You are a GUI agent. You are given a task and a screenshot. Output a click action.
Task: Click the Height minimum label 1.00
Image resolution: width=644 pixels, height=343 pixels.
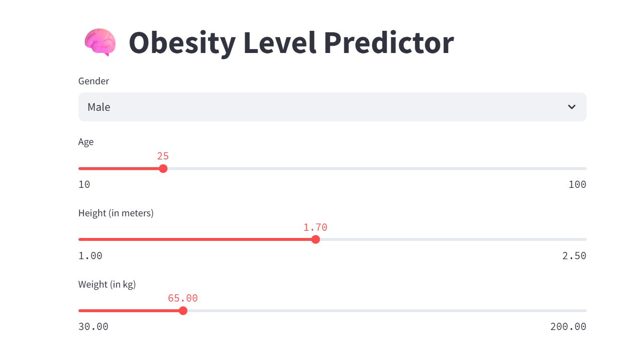point(90,256)
